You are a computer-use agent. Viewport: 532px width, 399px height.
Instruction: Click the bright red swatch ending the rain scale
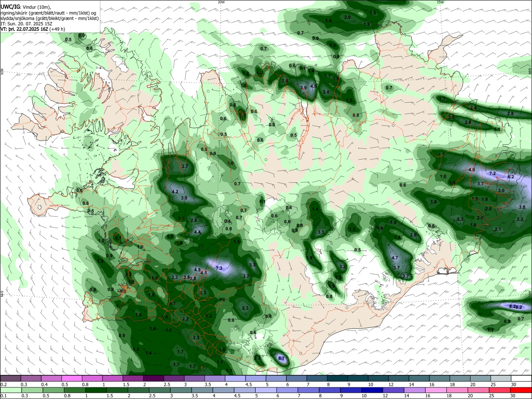pyautogui.click(x=521, y=390)
